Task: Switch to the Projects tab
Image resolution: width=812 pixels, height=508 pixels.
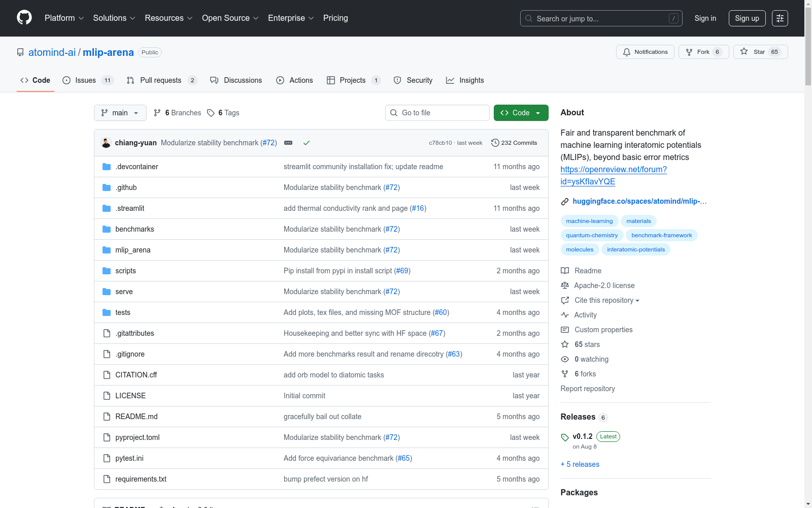Action: pyautogui.click(x=354, y=80)
